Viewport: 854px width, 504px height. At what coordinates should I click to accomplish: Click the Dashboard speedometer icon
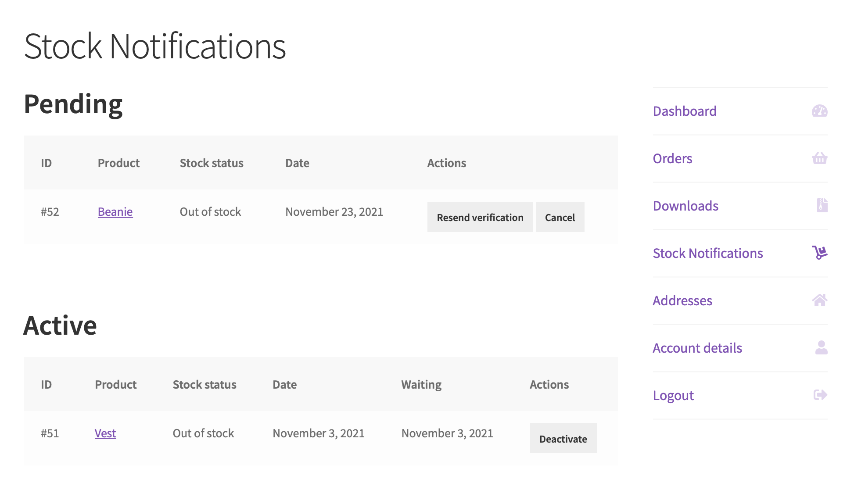tap(819, 111)
